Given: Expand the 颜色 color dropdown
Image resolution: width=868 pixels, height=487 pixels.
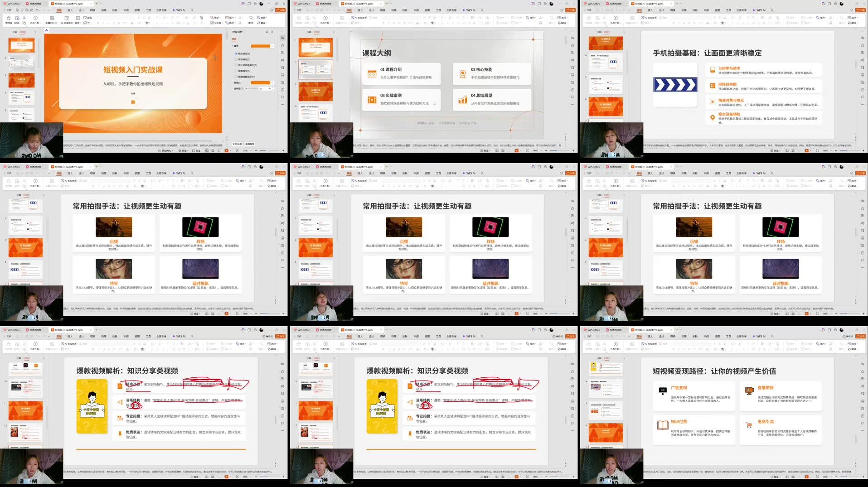Looking at the screenshot, I should point(272,82).
